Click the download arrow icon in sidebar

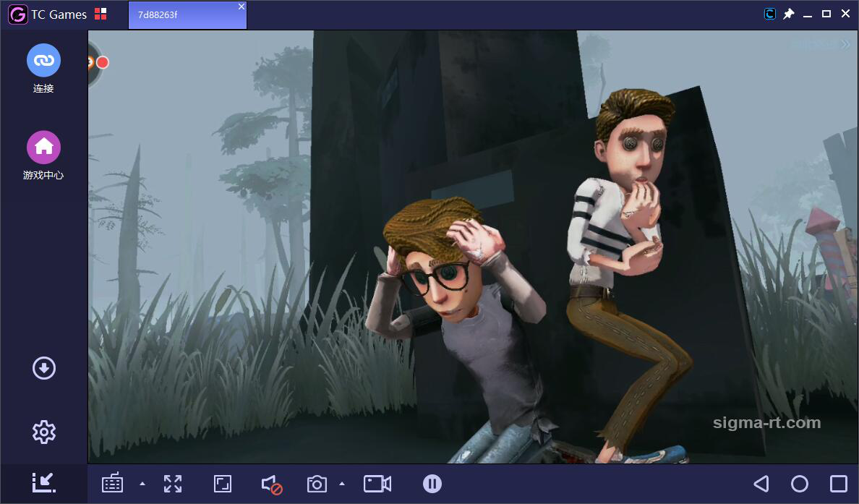(x=44, y=368)
